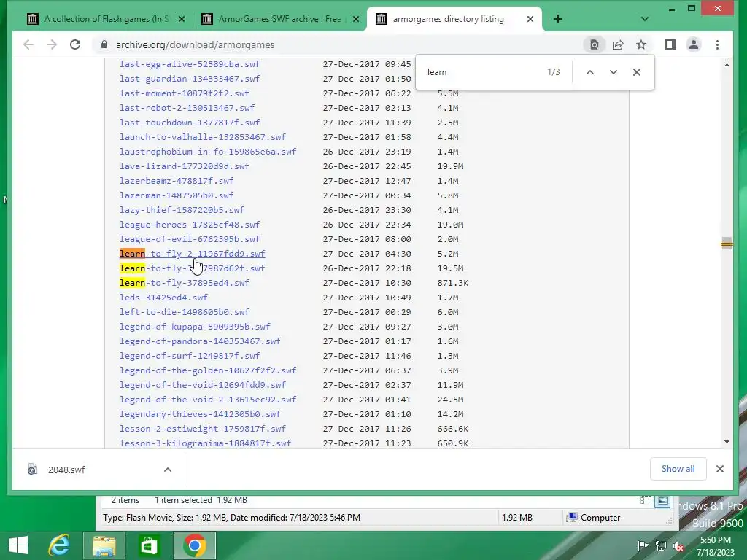Go forward with the forward arrow
The width and height of the screenshot is (747, 560).
52,44
